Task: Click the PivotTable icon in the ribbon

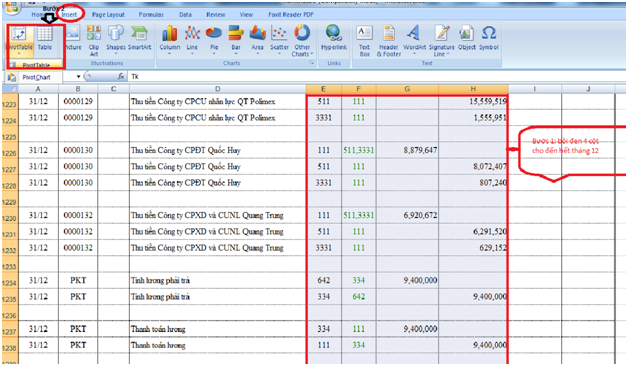Action: 19,38
